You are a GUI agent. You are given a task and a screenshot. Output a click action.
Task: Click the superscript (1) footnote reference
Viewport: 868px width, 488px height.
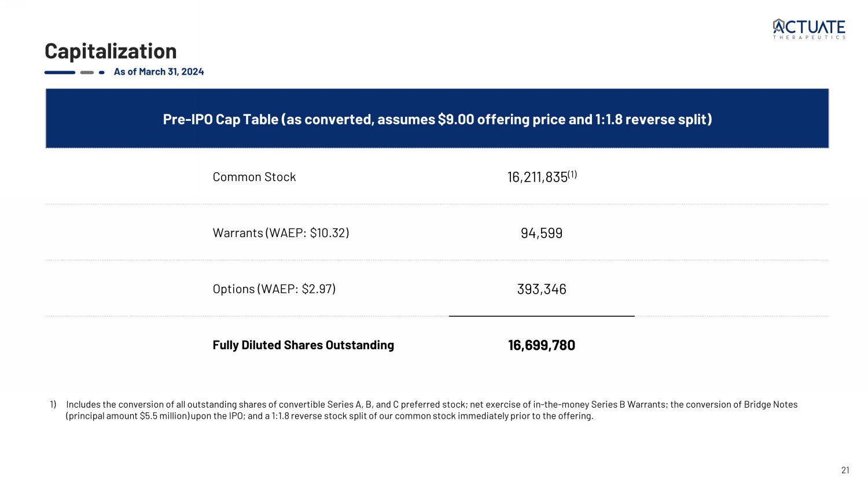tap(572, 174)
